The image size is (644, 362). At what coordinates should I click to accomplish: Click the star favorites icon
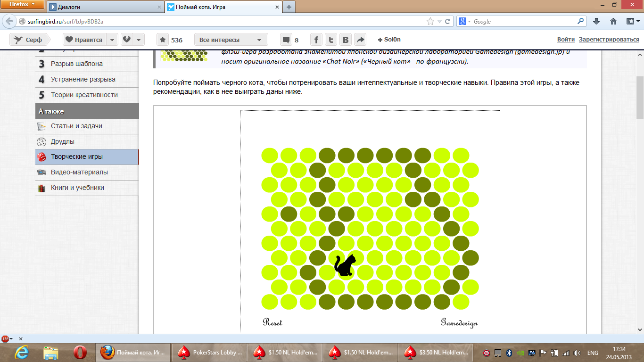point(163,40)
